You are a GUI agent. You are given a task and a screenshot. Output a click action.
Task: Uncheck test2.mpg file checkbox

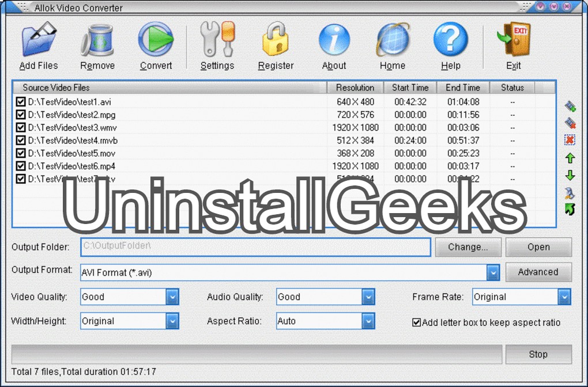[x=21, y=114]
